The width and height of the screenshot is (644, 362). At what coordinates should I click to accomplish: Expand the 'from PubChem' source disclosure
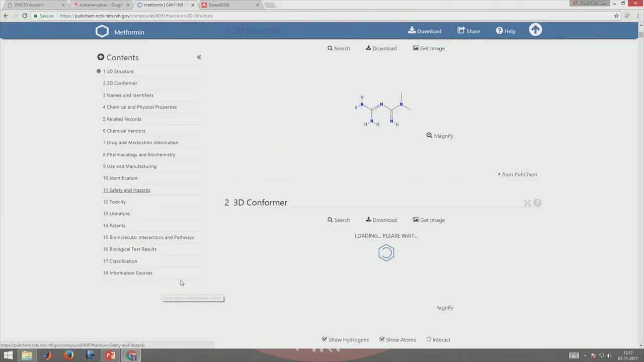[518, 174]
